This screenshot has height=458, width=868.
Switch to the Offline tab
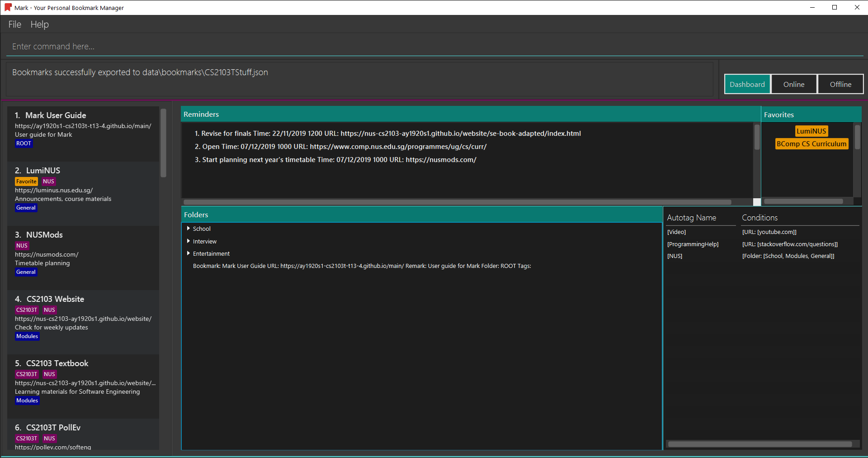[x=840, y=84]
